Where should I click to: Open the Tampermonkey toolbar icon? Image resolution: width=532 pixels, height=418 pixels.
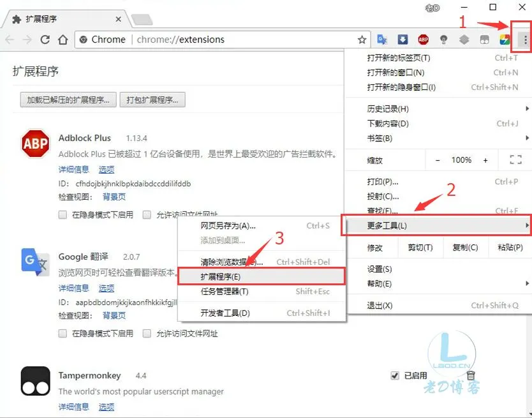coord(484,40)
